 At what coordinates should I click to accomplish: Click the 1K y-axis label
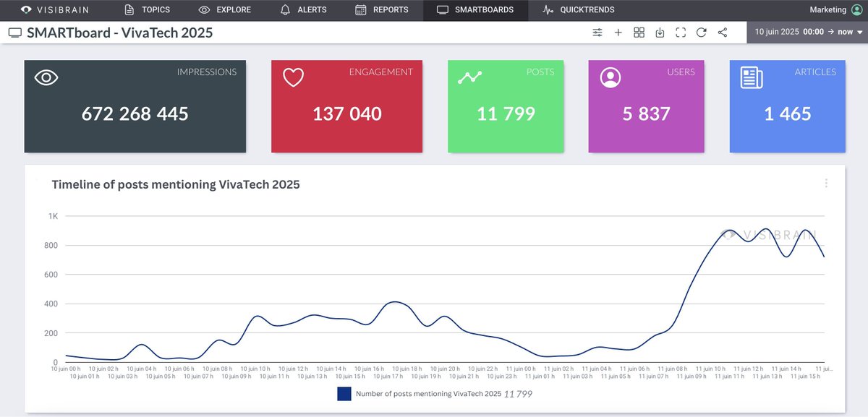[x=54, y=216]
